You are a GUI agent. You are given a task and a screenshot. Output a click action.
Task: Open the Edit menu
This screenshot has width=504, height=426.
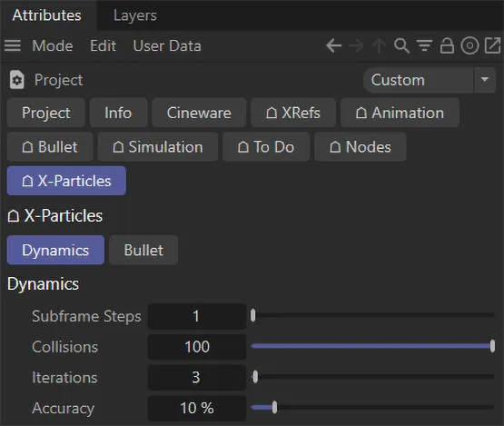pyautogui.click(x=103, y=45)
